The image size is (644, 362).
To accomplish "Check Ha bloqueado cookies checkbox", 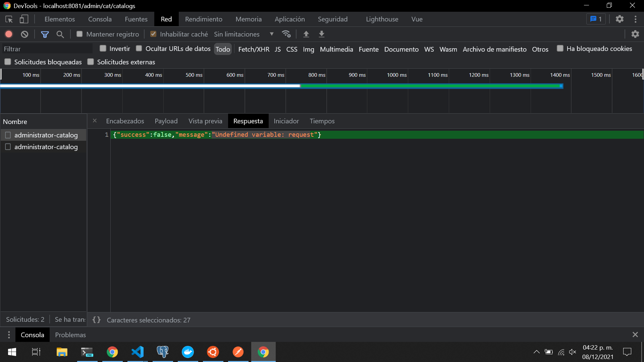I will pos(560,48).
